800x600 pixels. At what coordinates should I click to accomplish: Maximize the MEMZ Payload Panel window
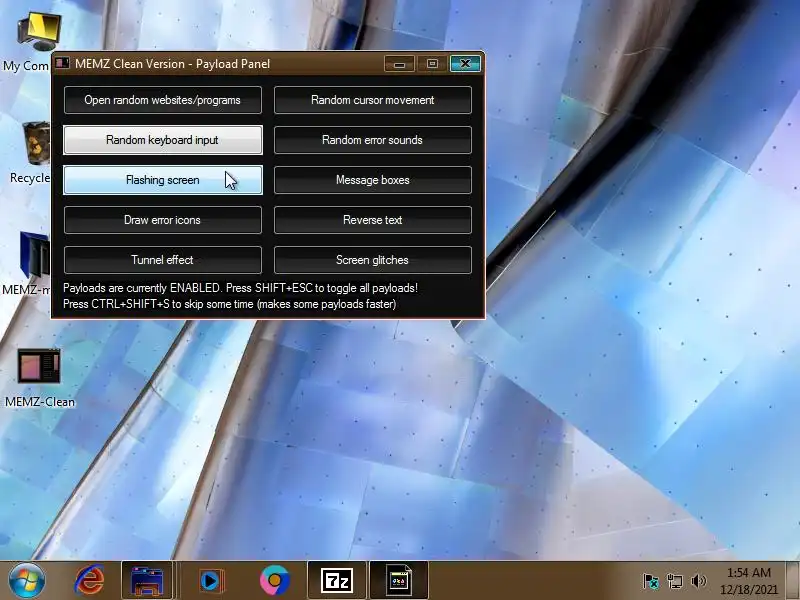click(x=432, y=64)
